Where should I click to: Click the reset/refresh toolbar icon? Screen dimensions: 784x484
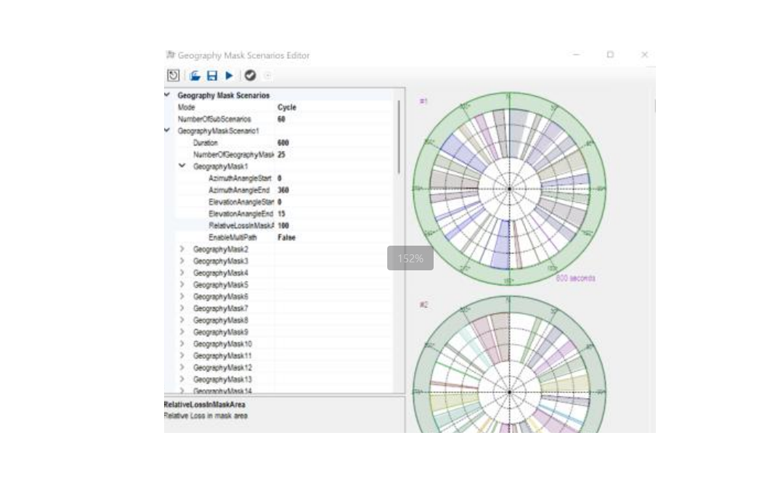(x=173, y=75)
